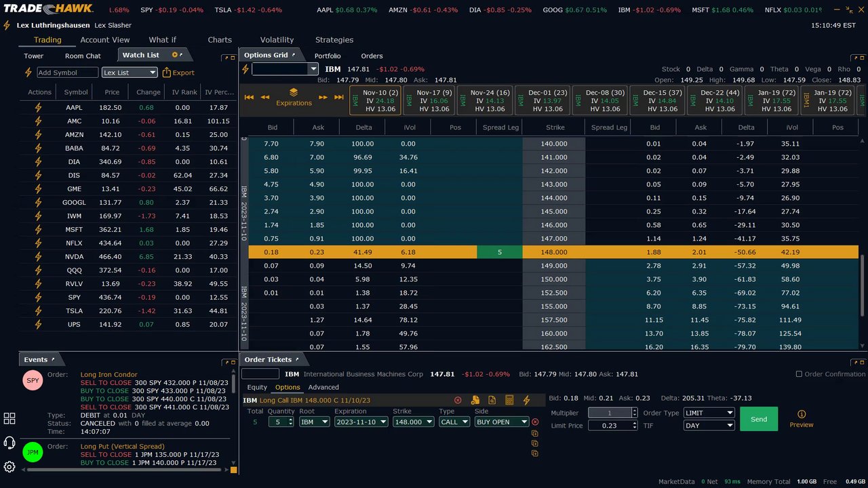Open the Expirations layers icon
This screenshot has width=868, height=488.
[x=294, y=92]
